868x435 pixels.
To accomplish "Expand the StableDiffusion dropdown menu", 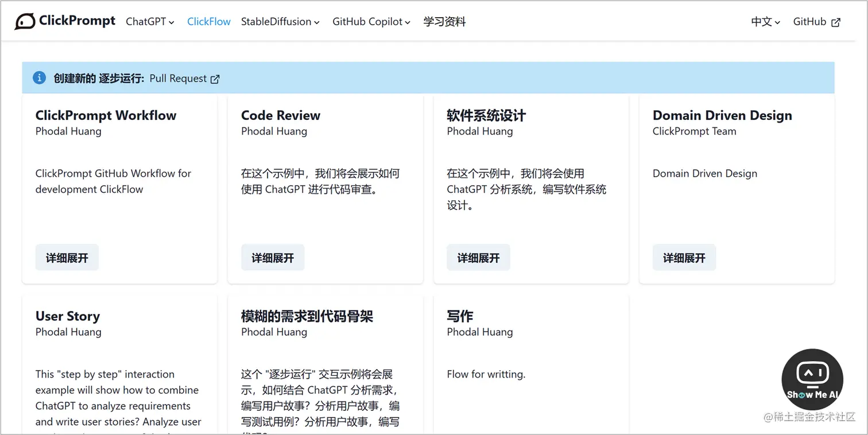I will tap(280, 22).
